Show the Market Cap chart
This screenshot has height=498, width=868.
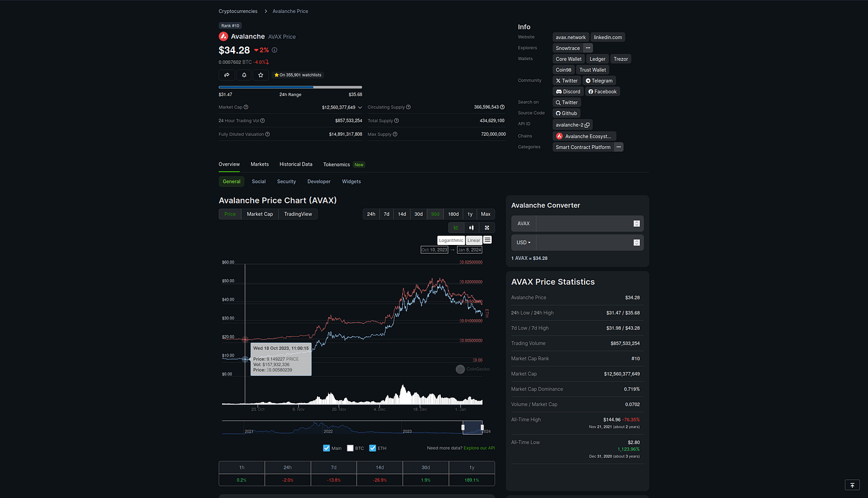coord(260,214)
